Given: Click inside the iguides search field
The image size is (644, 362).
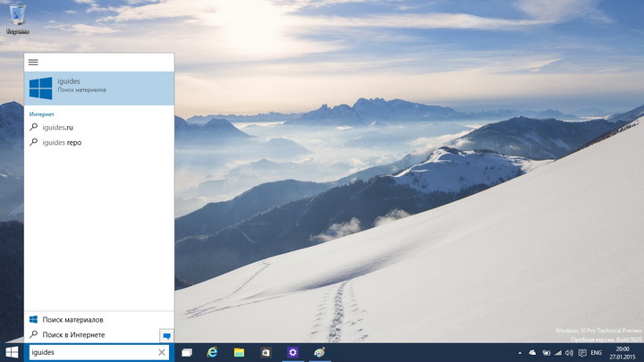Looking at the screenshot, I should coord(89,353).
